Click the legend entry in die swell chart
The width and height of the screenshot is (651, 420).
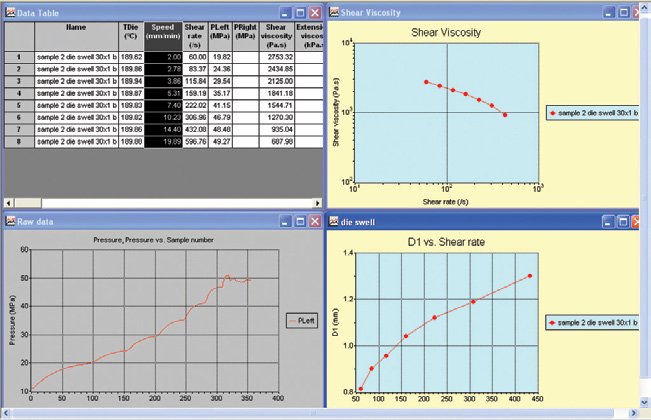coord(592,323)
